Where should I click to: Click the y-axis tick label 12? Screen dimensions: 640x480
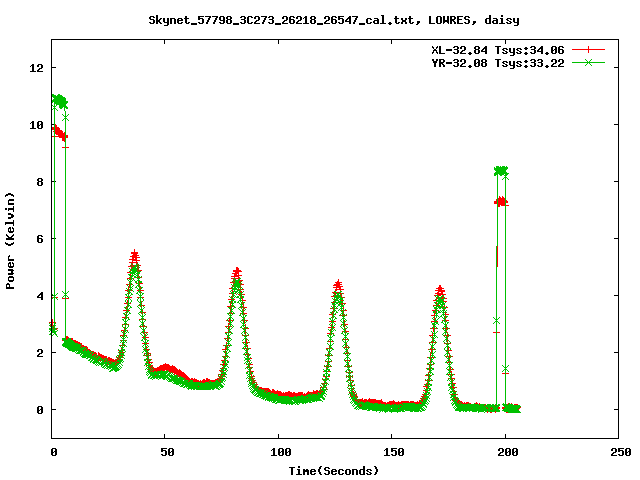point(37,68)
